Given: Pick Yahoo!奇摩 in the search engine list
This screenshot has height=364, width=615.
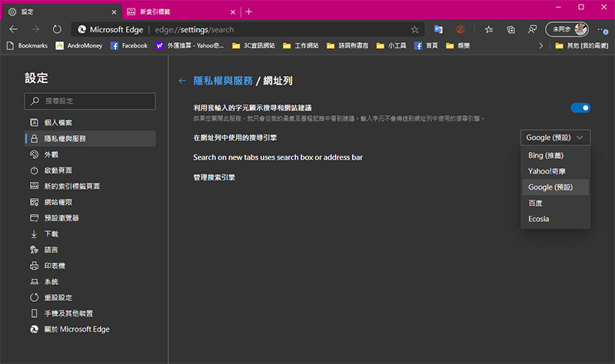Looking at the screenshot, I should coord(548,171).
